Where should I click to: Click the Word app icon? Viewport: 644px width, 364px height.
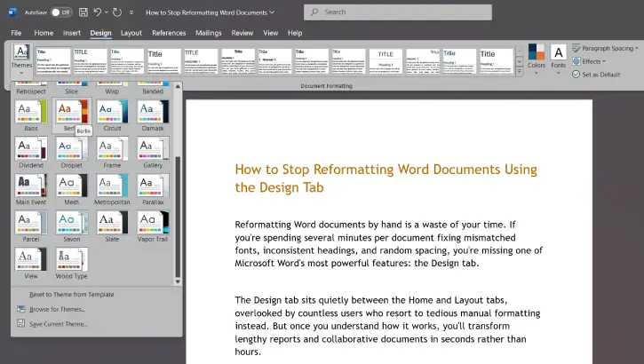[12, 12]
